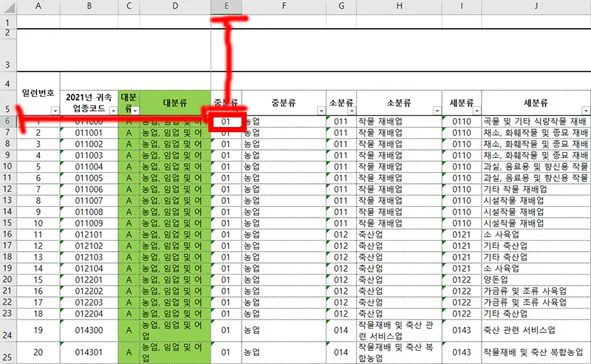Click the 세분류 header cell in column J
Image resolution: width=591 pixels, height=364 pixels.
[536, 103]
